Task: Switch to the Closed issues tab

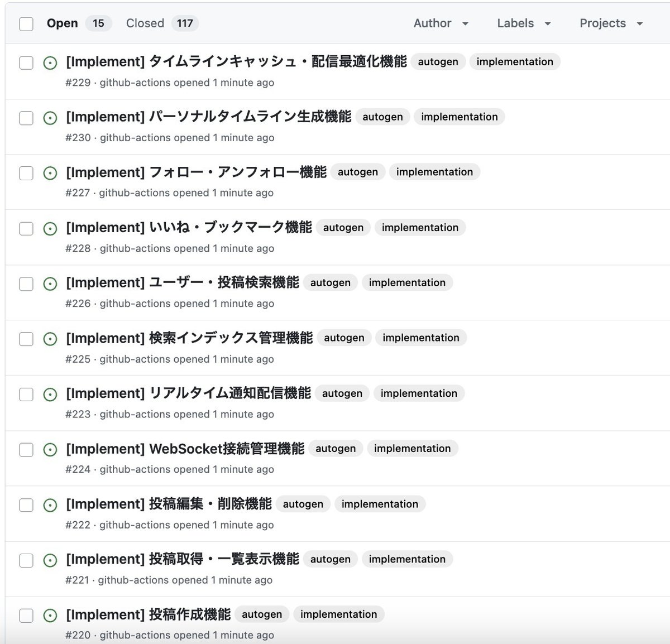Action: (145, 23)
